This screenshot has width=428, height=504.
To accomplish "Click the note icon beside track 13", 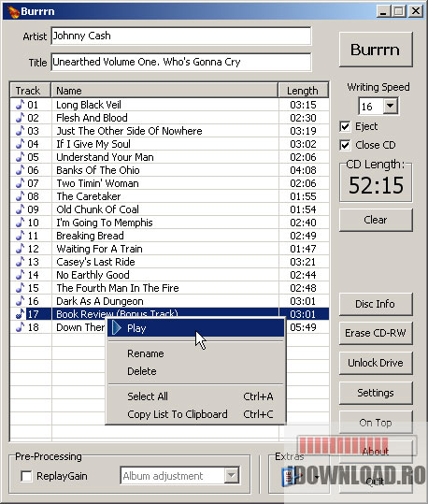I will click(x=21, y=262).
